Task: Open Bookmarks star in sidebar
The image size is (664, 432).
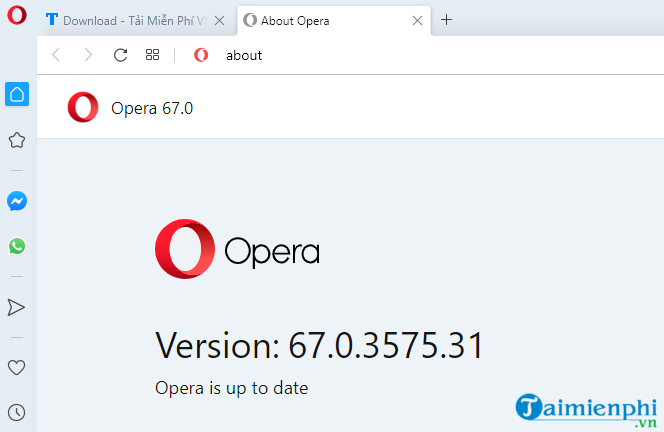Action: click(17, 140)
